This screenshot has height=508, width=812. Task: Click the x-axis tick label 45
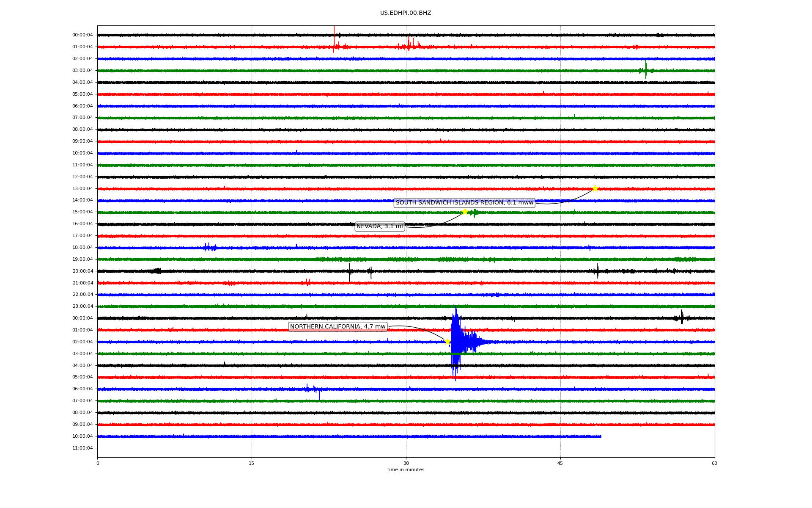click(560, 463)
